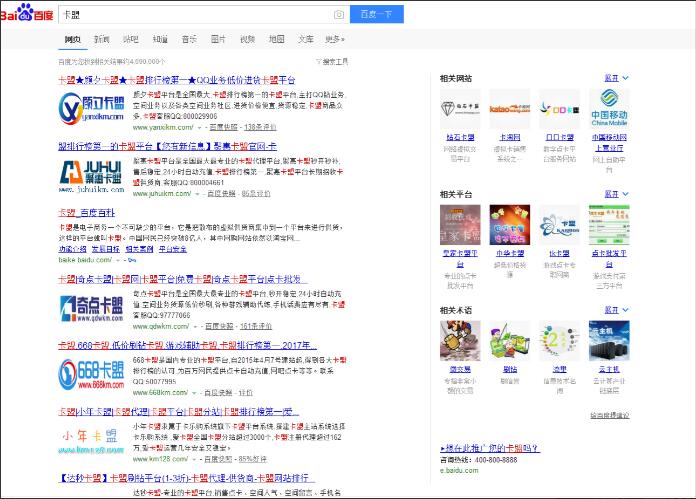Open dropdown arrow next to www.qdwkm.com
Viewport: 696px width, 499px height.
(x=195, y=327)
